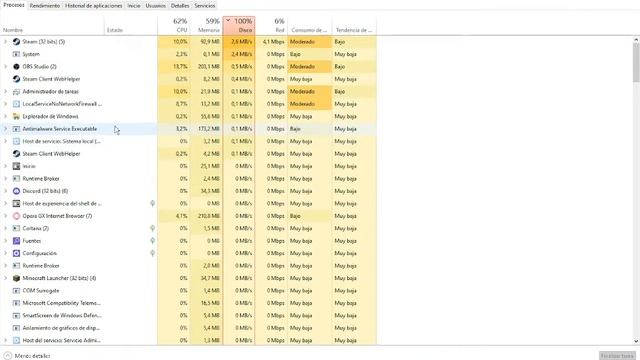Image resolution: width=640 pixels, height=360 pixels.
Task: Select the Procesos tab
Action: click(x=14, y=5)
